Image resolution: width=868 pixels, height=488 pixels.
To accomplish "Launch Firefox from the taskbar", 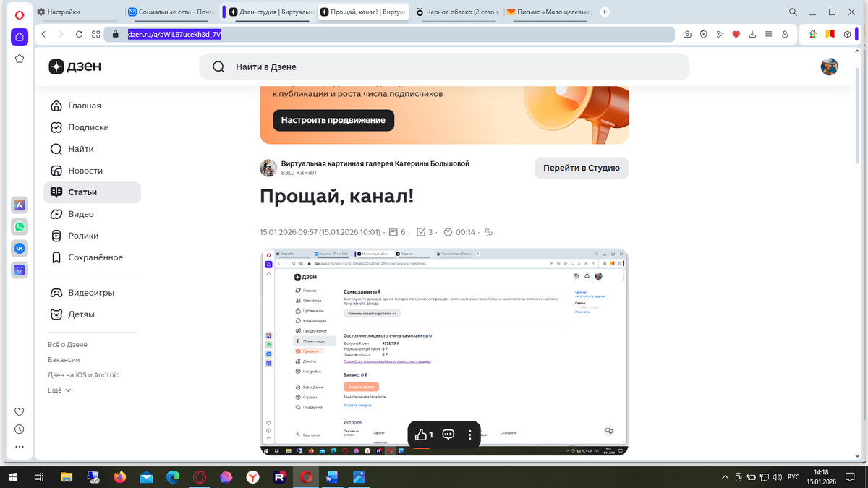I will click(x=119, y=477).
